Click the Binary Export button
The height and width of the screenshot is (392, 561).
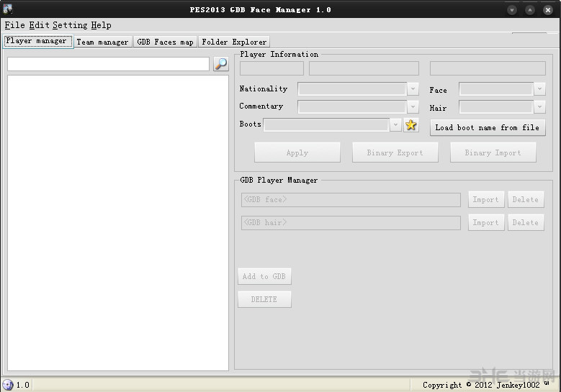click(395, 152)
